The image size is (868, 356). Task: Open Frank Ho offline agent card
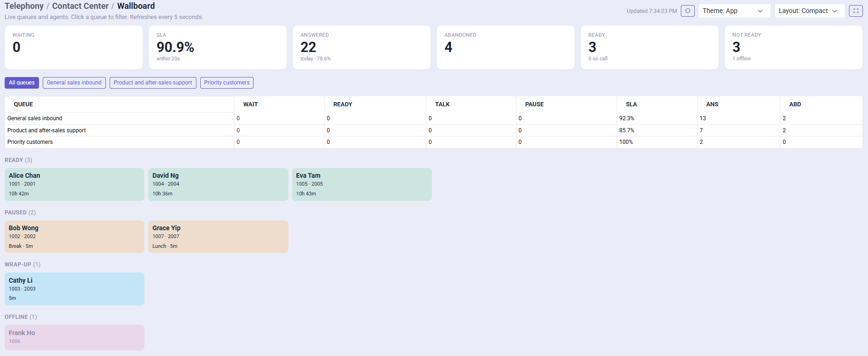click(74, 337)
